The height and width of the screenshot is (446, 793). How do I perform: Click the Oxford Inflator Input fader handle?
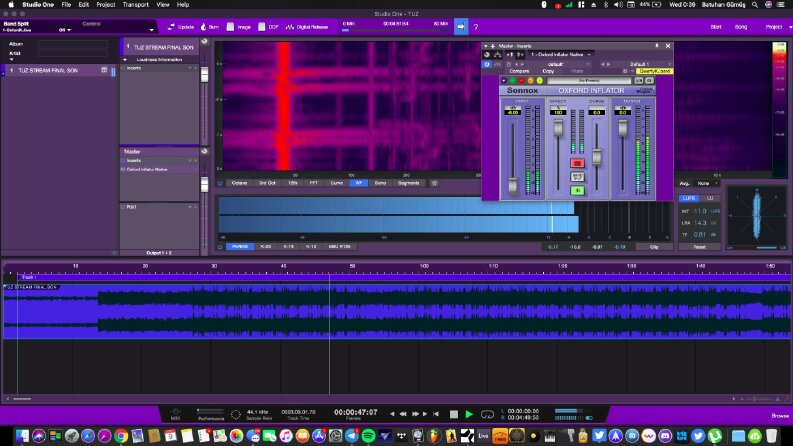point(513,186)
